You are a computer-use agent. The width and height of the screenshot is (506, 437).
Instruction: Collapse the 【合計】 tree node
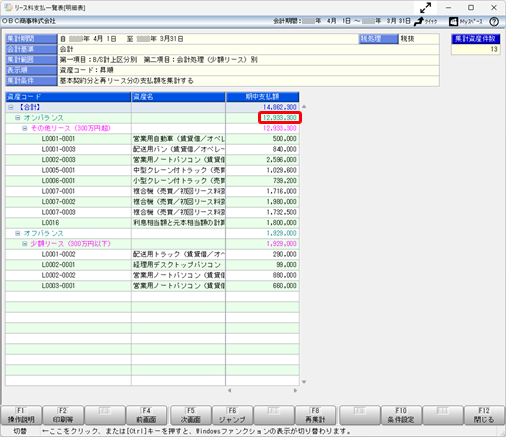[11, 107]
